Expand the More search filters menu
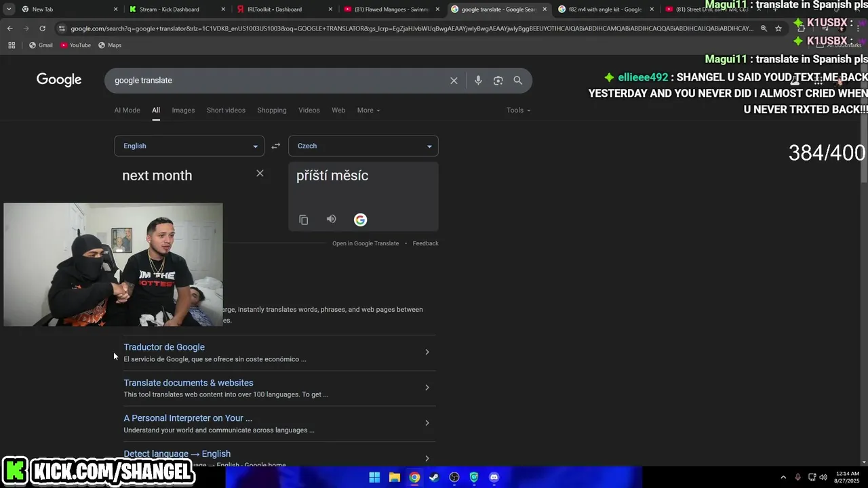This screenshot has width=868, height=488. 368,110
